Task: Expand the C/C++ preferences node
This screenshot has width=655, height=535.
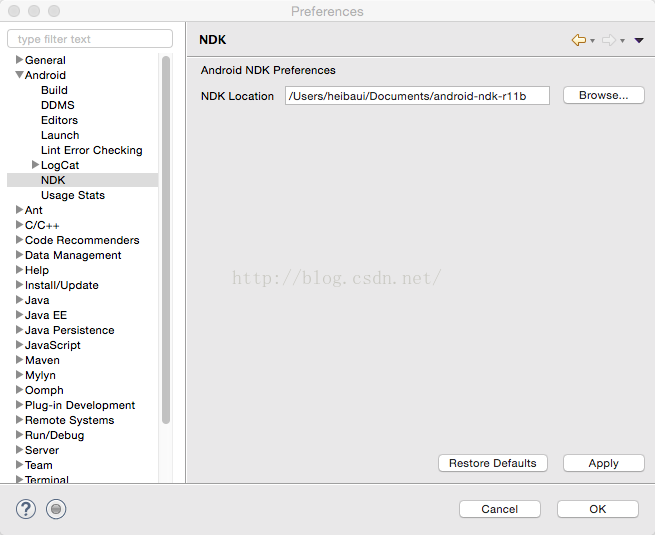Action: [19, 225]
